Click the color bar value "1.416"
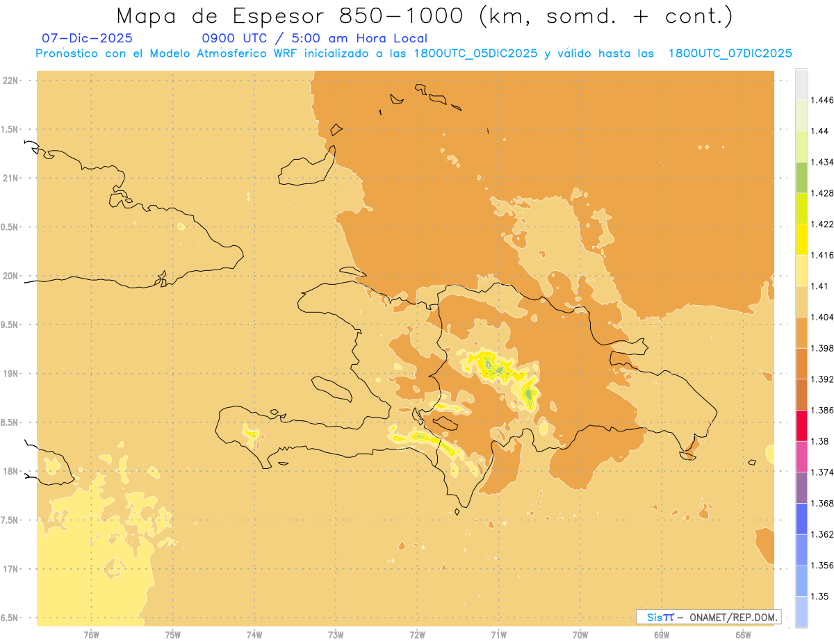The image size is (834, 644). point(822,255)
